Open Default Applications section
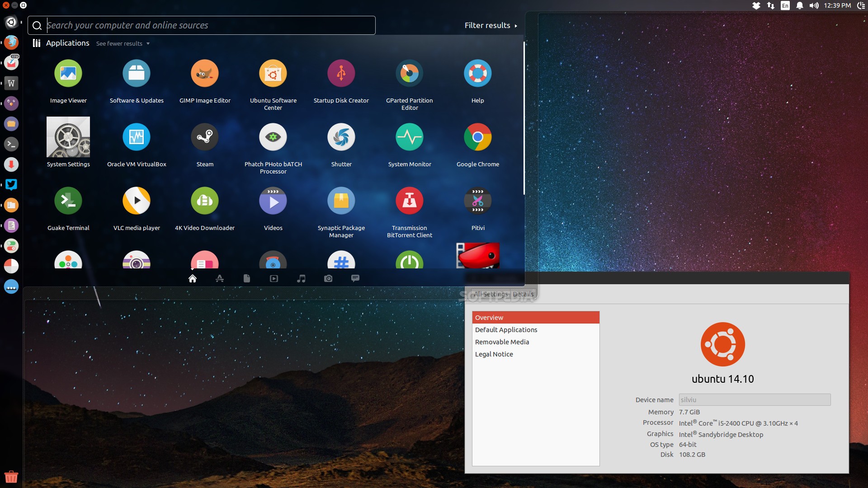 click(x=536, y=330)
